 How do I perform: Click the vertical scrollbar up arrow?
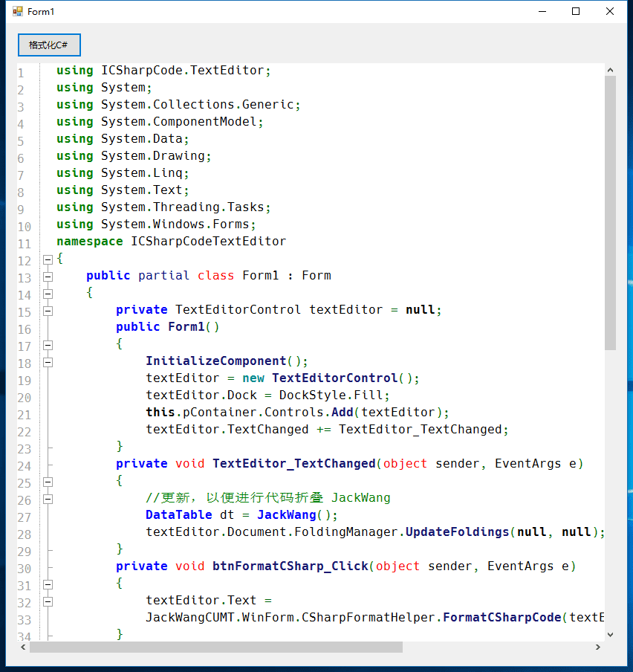[x=611, y=69]
